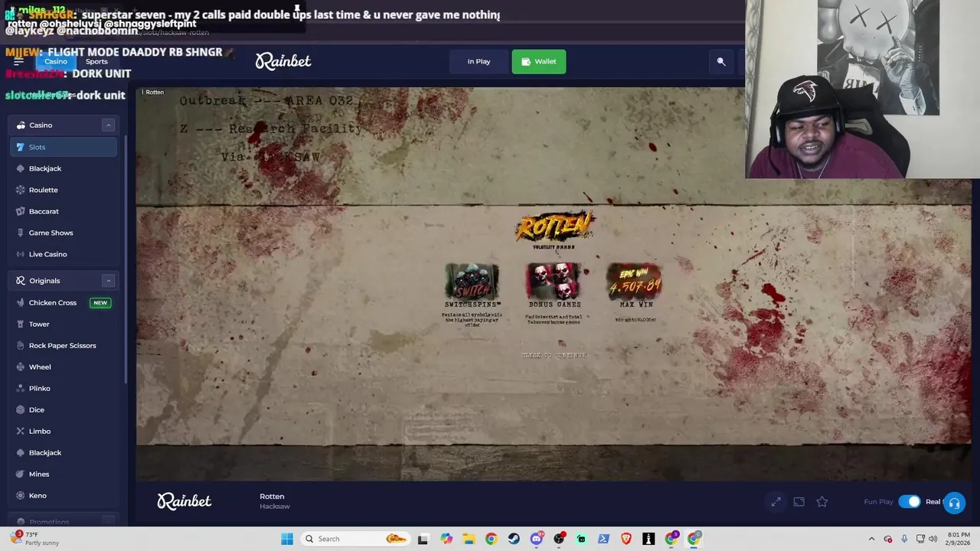Collapse the Originals section
The width and height of the screenshot is (980, 551).
click(108, 281)
